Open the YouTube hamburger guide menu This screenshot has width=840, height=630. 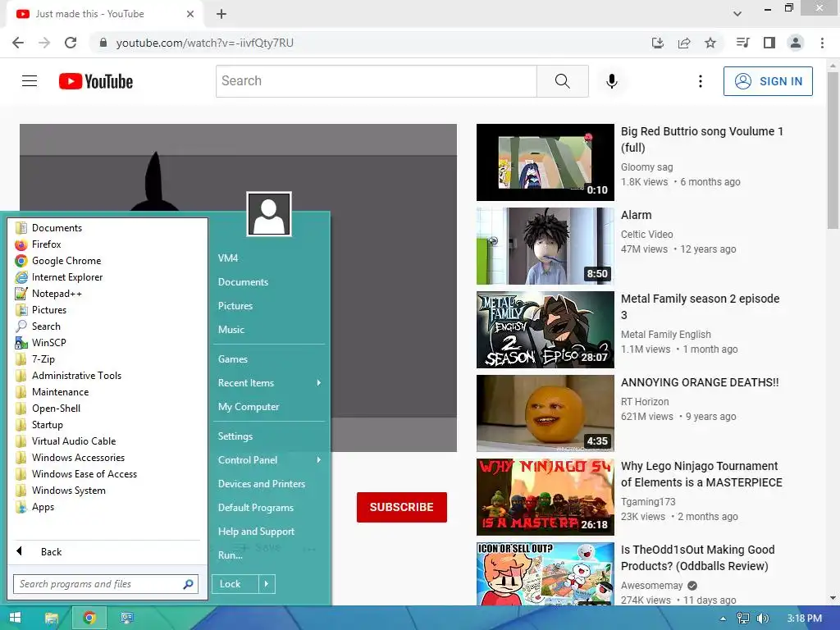(x=30, y=81)
